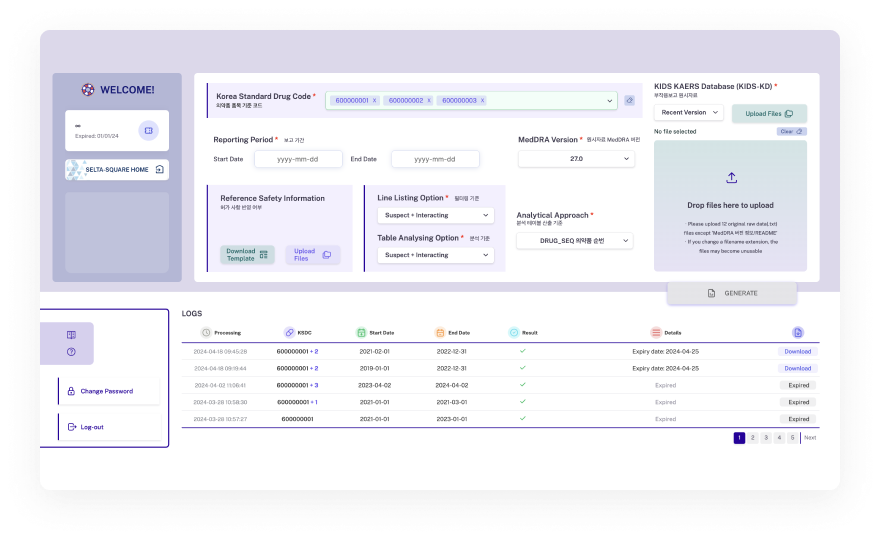Image resolution: width=880 pixels, height=540 pixels.
Task: Click the upload arrow icon in drop zone
Action: (731, 178)
